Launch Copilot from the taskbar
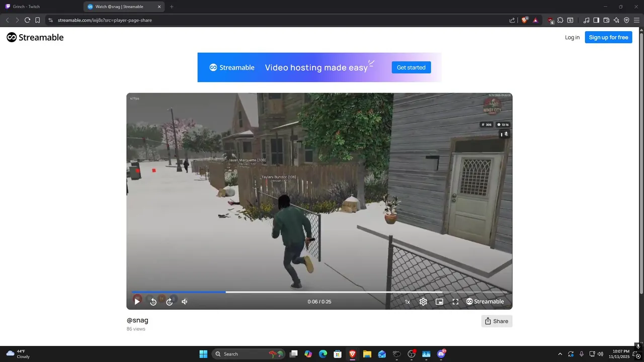644x362 pixels. click(308, 354)
